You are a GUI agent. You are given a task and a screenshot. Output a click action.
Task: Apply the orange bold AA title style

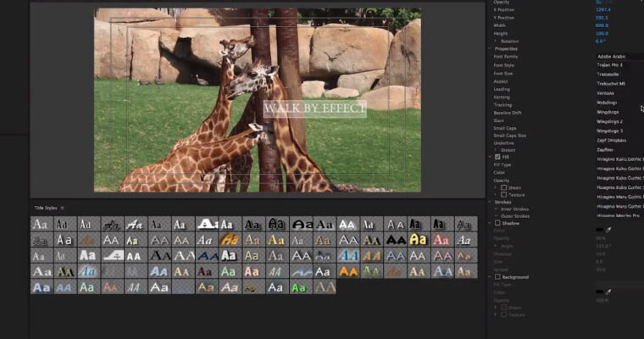[x=348, y=271]
